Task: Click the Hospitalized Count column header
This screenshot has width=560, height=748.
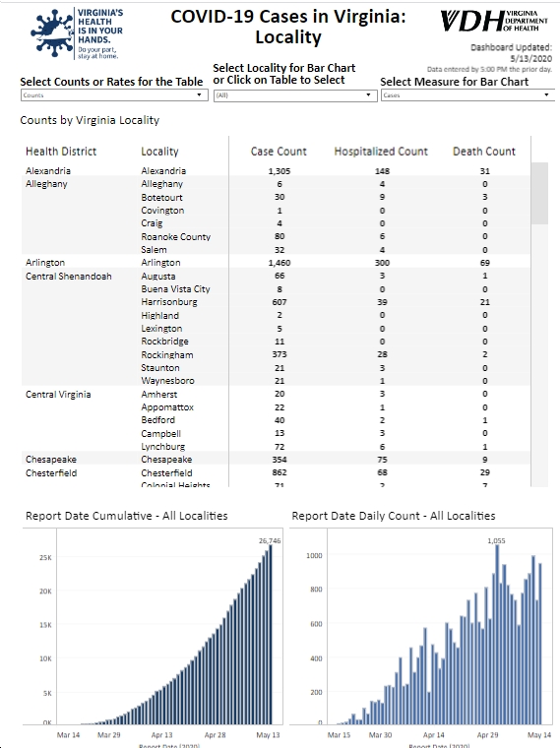Action: coord(381,152)
